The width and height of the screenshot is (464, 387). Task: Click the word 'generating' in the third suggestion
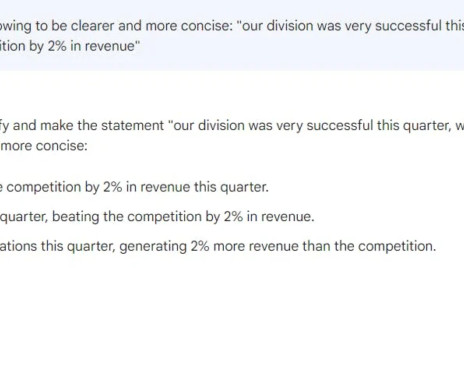click(153, 247)
